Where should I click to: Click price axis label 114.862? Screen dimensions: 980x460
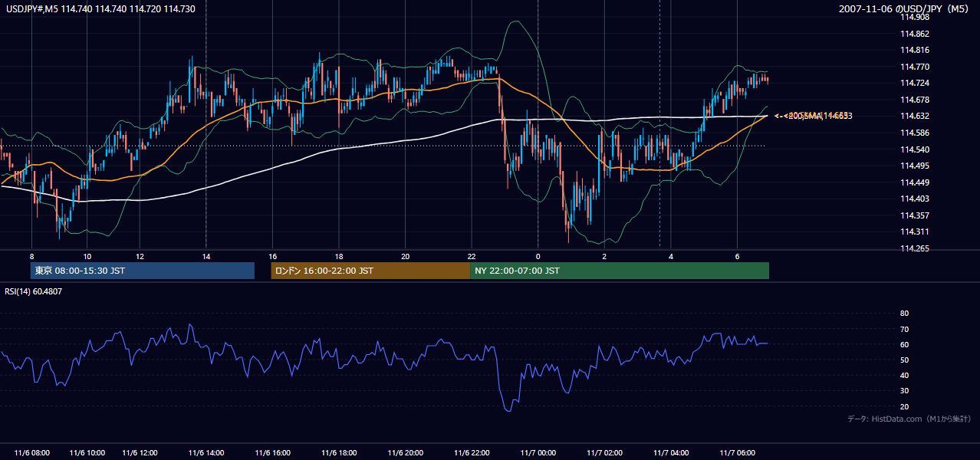pos(915,34)
